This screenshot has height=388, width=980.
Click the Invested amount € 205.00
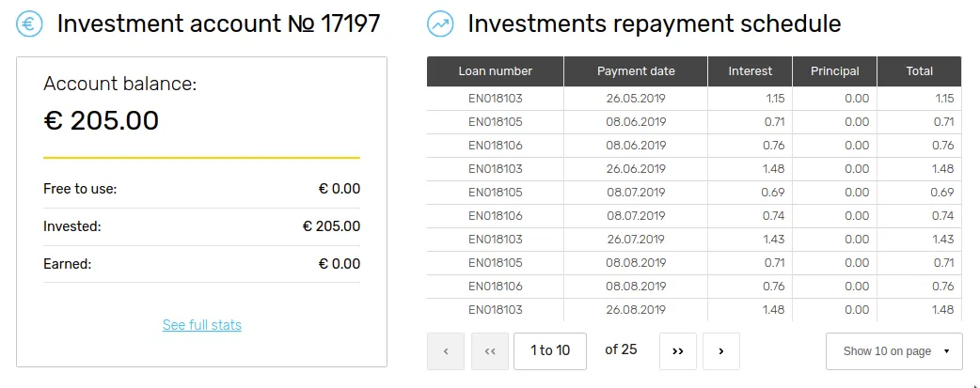click(x=331, y=226)
